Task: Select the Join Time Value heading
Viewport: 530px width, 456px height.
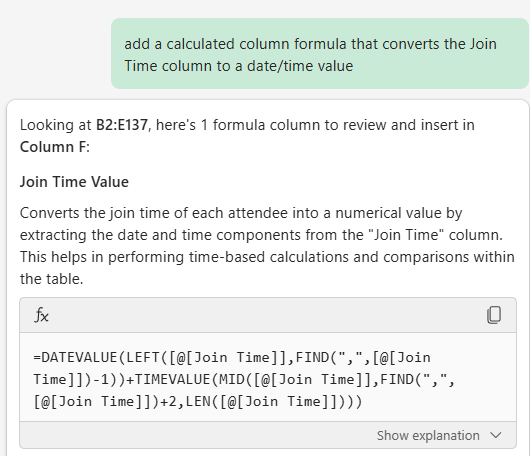Action: 74,182
